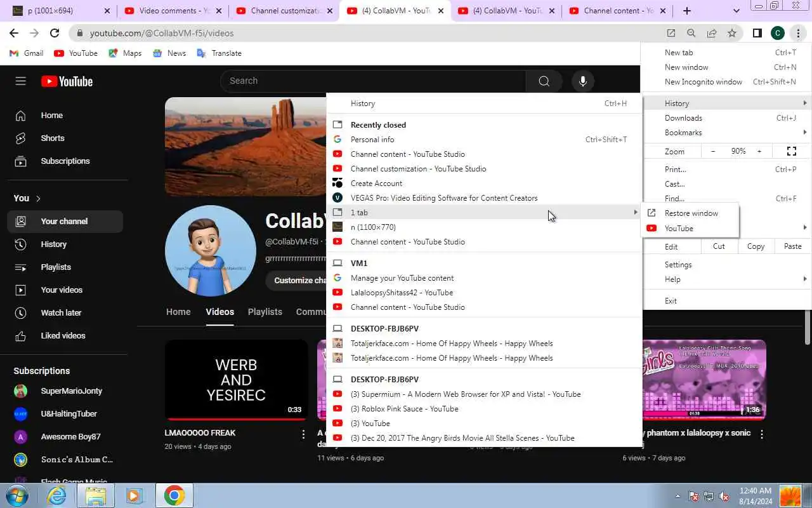
Task: Bookmark this tab with the star icon
Action: click(x=731, y=33)
